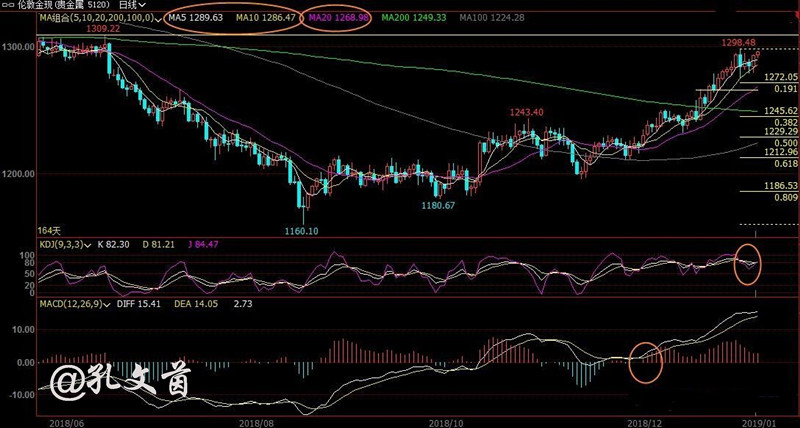
Task: Open the KDJ(9,3,3) indicator dropdown
Action: click(66, 245)
